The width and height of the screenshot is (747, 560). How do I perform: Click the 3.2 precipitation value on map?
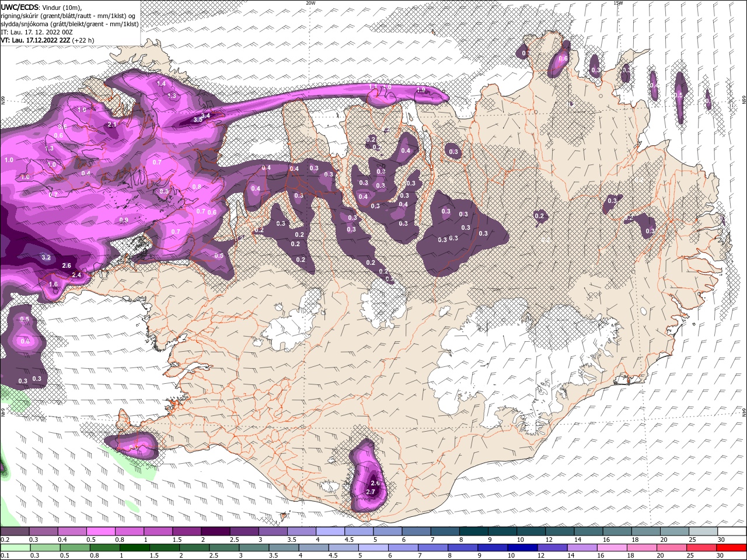(47, 257)
